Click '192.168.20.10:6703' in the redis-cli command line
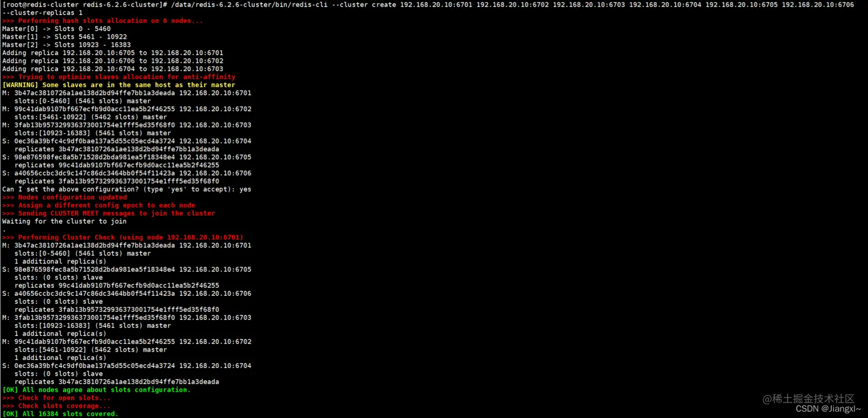868x418 pixels. coord(589,5)
